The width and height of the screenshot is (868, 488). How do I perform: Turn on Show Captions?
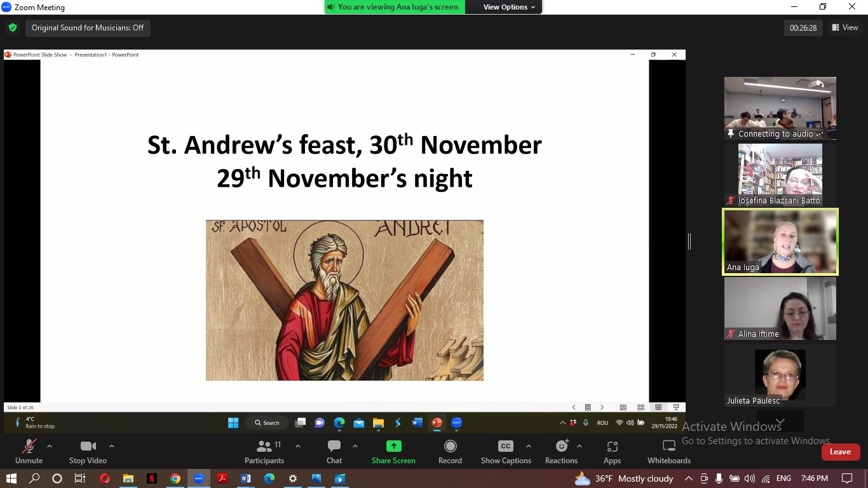tap(506, 452)
